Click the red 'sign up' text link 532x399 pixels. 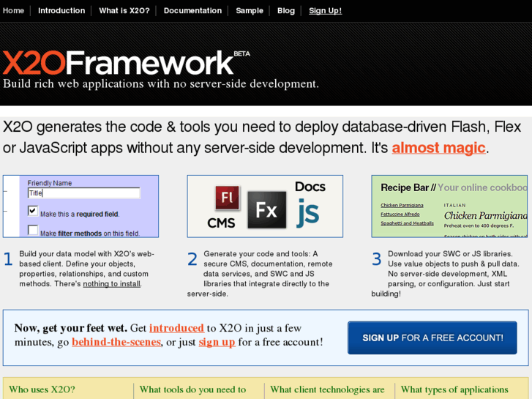pos(217,342)
